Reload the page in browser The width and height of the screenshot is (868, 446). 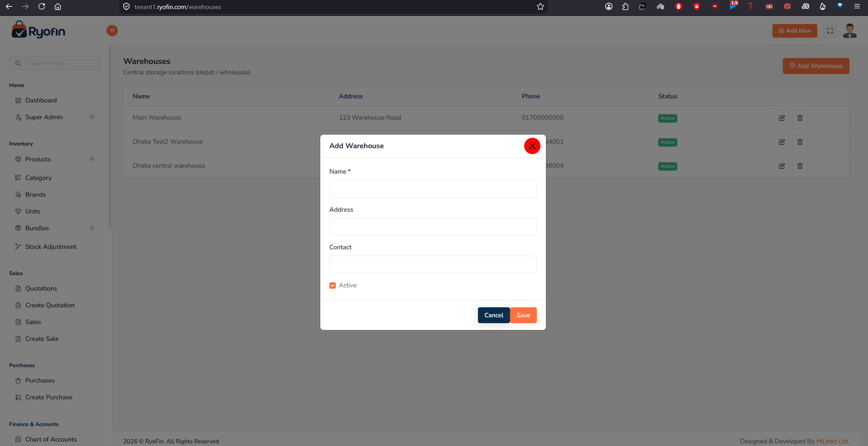pos(42,6)
